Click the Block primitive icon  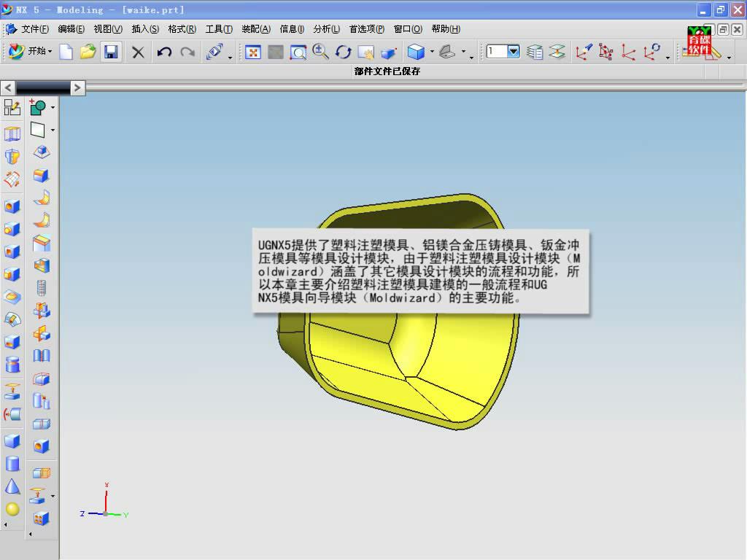12,440
